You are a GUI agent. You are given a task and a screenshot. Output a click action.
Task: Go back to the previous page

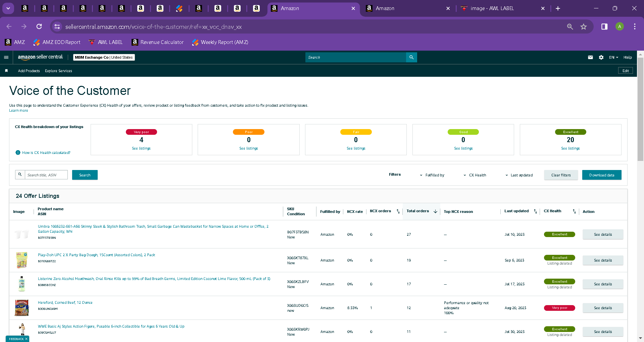tap(9, 26)
